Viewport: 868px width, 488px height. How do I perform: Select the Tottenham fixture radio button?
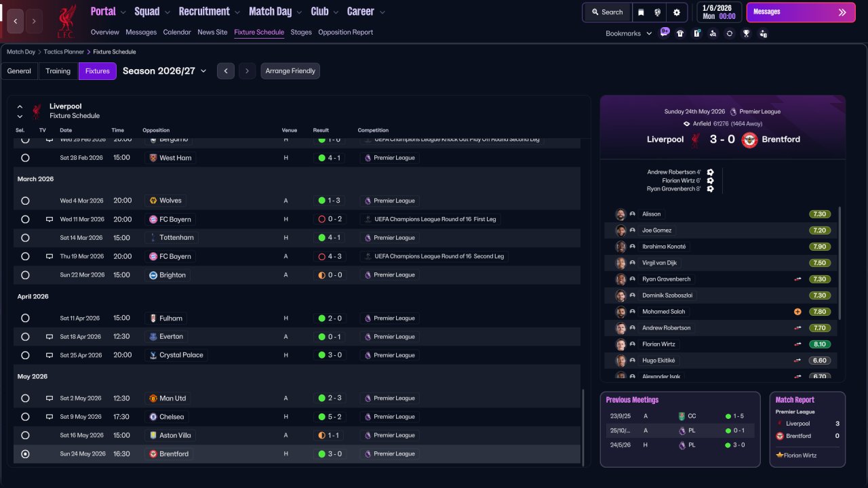pyautogui.click(x=25, y=238)
